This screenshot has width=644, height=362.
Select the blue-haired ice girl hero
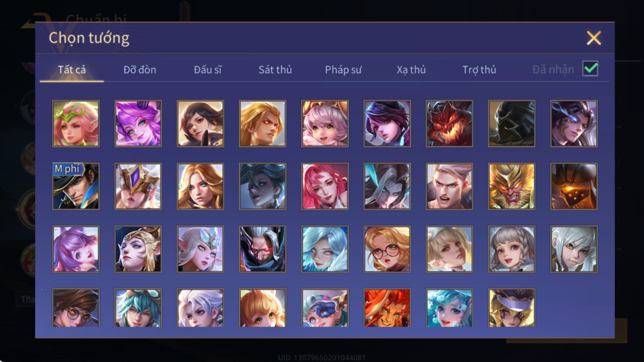coord(325,249)
